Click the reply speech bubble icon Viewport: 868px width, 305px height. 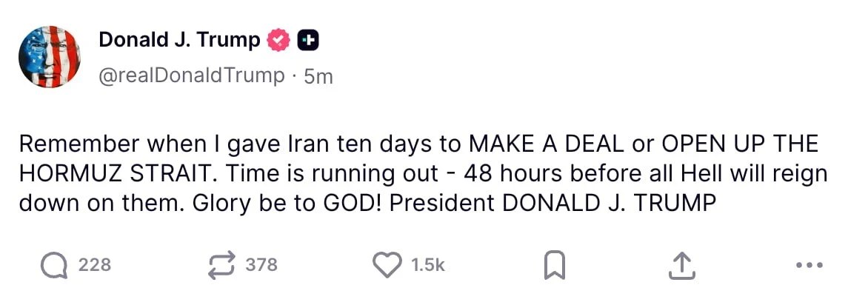coord(54,264)
